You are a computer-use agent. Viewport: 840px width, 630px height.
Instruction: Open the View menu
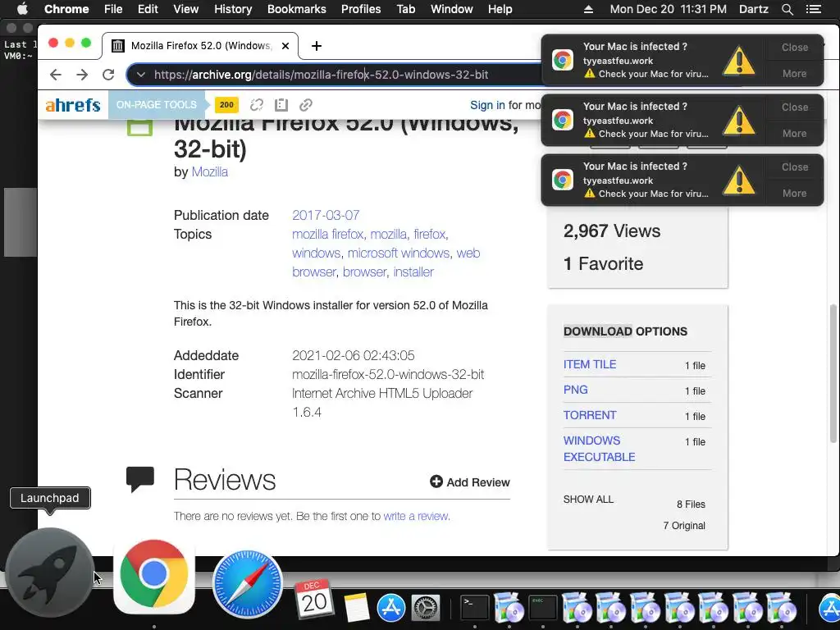click(186, 9)
